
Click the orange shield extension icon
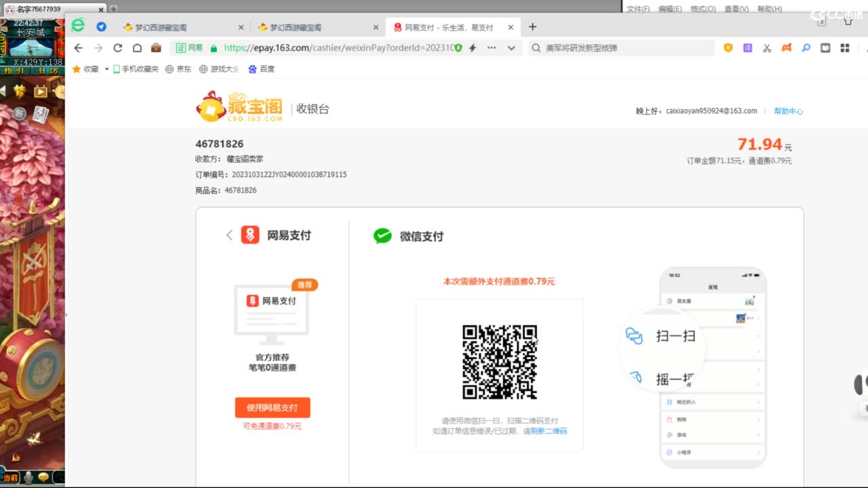click(x=728, y=48)
